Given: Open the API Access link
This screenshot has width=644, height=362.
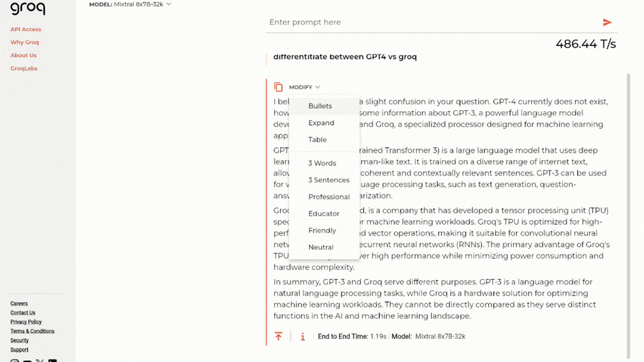Looking at the screenshot, I should coord(26,29).
